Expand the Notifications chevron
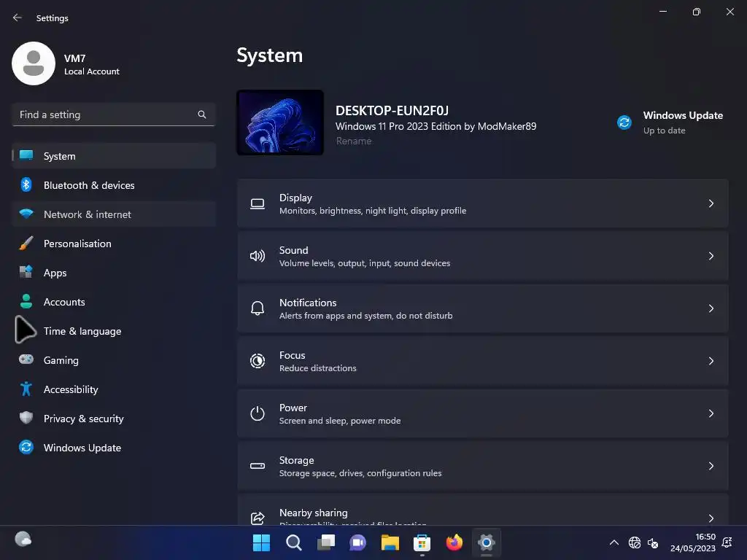The image size is (747, 560). click(x=711, y=308)
